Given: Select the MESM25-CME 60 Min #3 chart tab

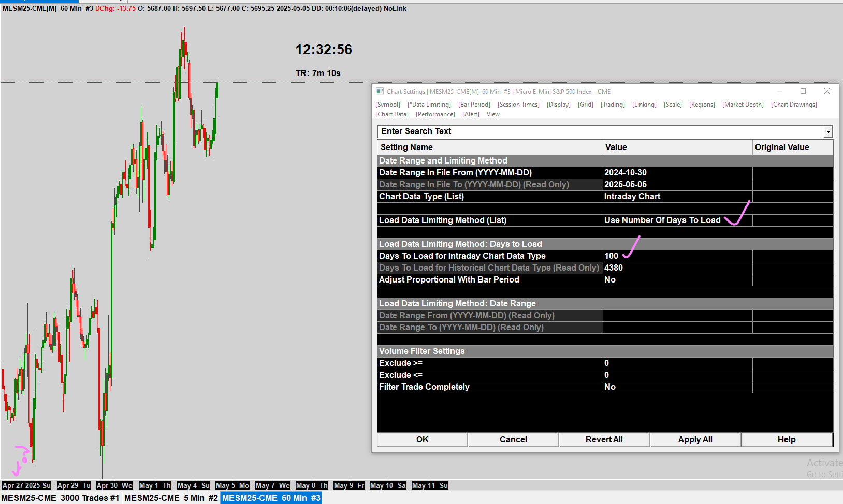Looking at the screenshot, I should [x=271, y=498].
